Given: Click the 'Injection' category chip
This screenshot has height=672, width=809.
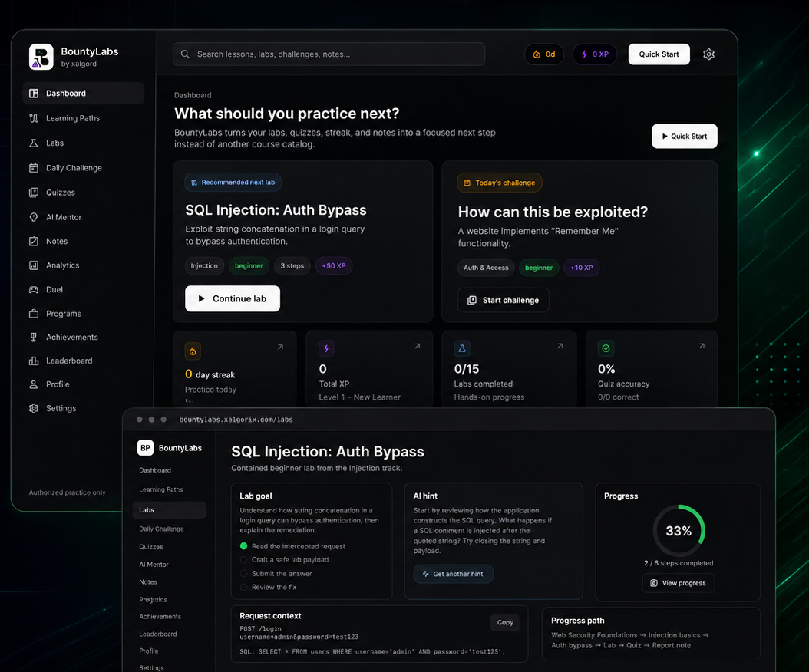Looking at the screenshot, I should click(x=204, y=265).
